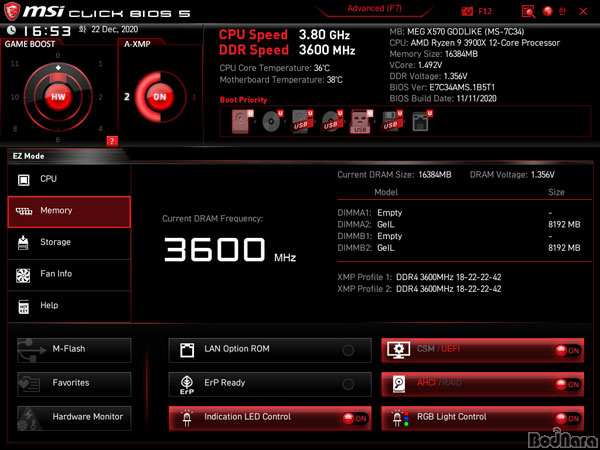Click the MSI dragon shield logo
The image size is (600, 450).
click(11, 11)
